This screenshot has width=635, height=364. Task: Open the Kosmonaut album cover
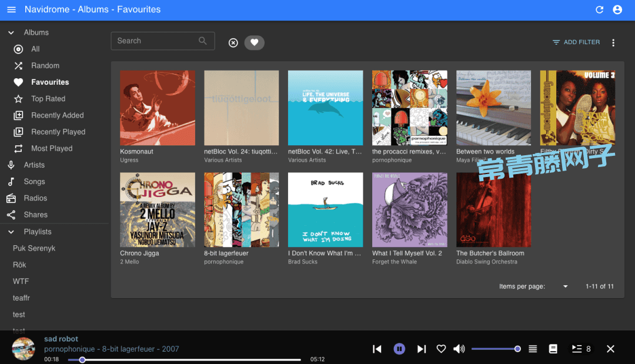coord(158,108)
